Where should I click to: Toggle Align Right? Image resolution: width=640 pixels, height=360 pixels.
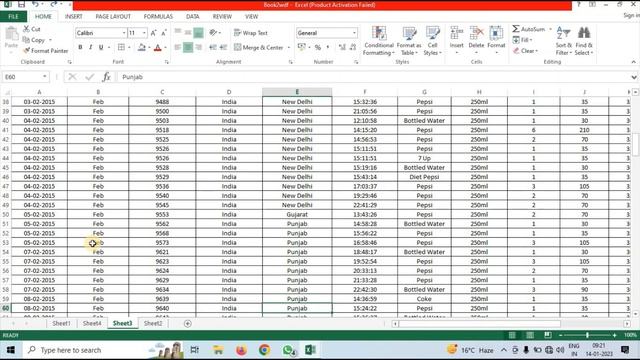coord(198,47)
